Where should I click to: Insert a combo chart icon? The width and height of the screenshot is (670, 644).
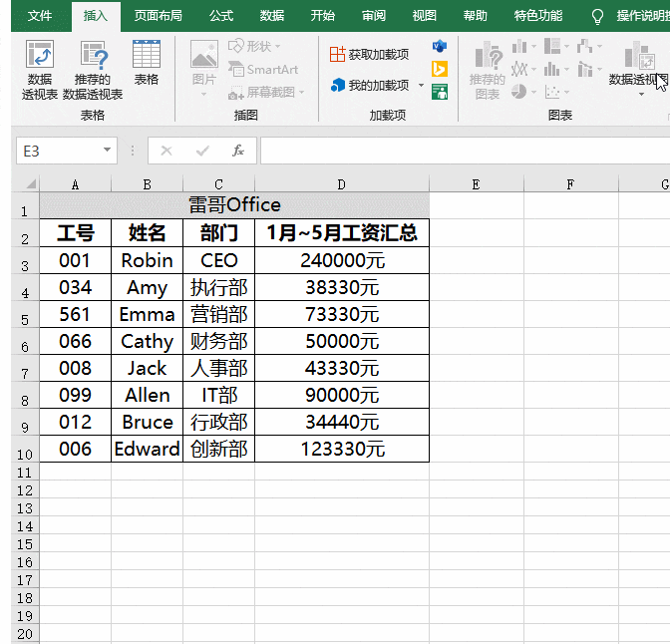[x=584, y=69]
